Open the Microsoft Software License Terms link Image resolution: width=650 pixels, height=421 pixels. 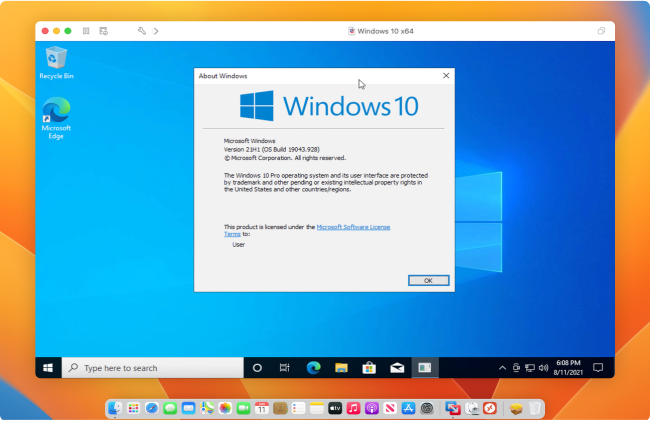(353, 227)
